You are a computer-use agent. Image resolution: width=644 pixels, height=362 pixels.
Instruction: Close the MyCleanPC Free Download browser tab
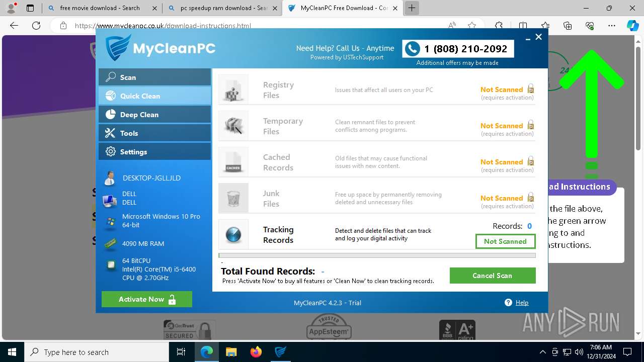pyautogui.click(x=396, y=8)
